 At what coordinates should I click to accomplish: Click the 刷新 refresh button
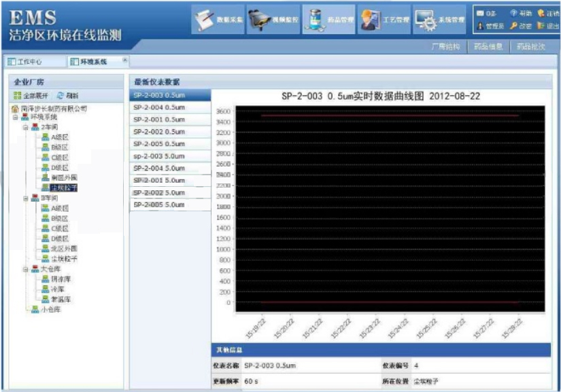(67, 96)
